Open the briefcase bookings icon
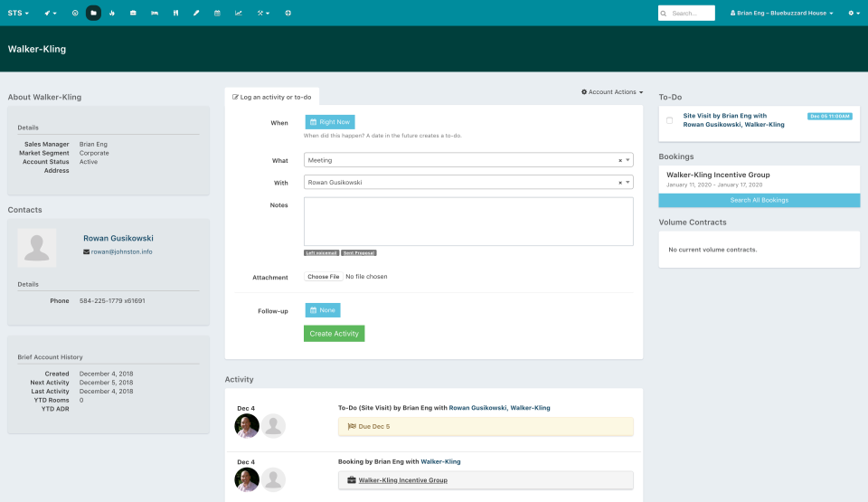This screenshot has width=868, height=502. [133, 13]
